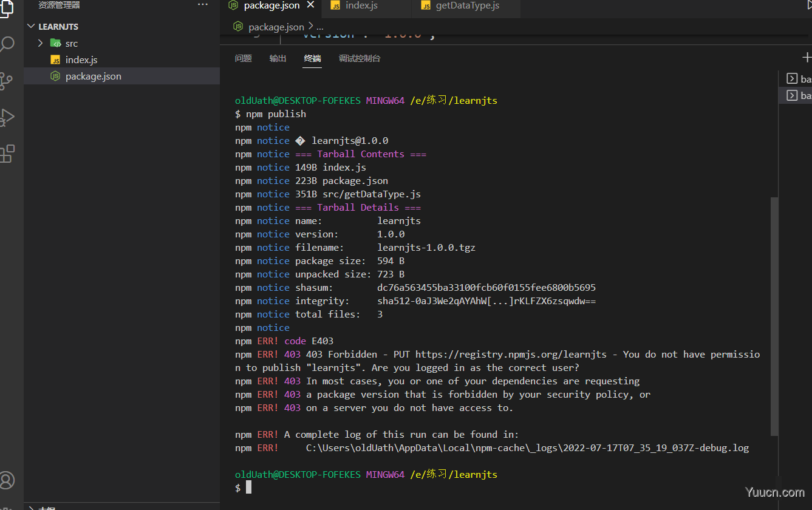812x510 pixels.
Task: Open the 问题 (Problems) panel tab
Action: pyautogui.click(x=243, y=58)
